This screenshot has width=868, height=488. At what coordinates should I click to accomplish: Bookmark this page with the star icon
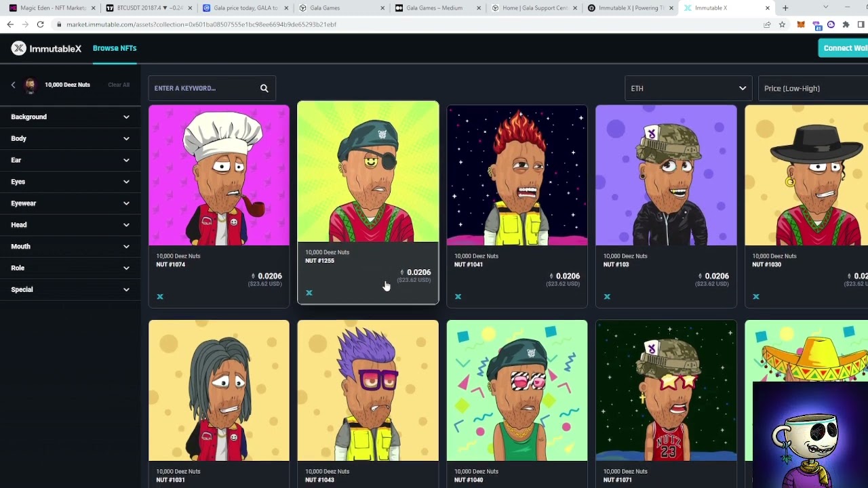pos(782,24)
